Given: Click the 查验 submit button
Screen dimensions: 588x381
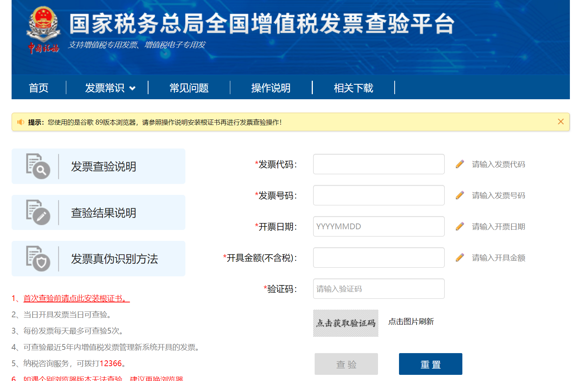Looking at the screenshot, I should click(346, 364).
